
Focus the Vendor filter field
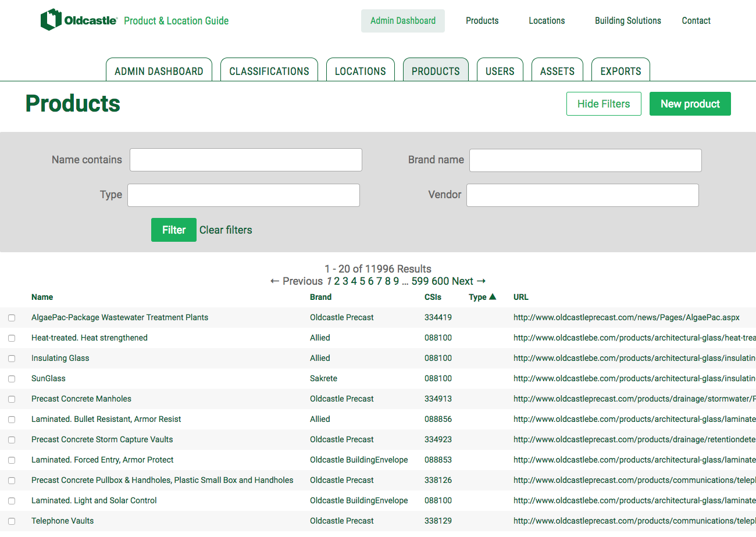point(583,195)
